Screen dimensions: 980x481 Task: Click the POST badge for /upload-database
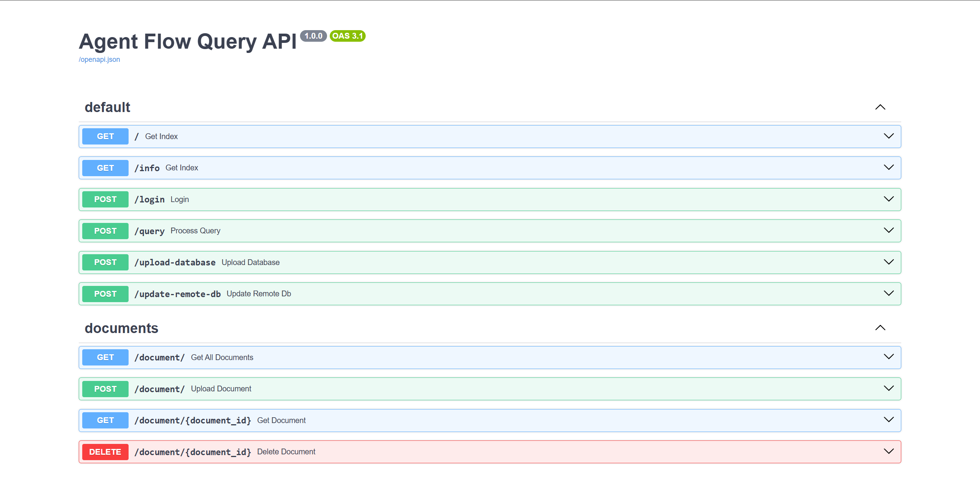click(x=105, y=262)
